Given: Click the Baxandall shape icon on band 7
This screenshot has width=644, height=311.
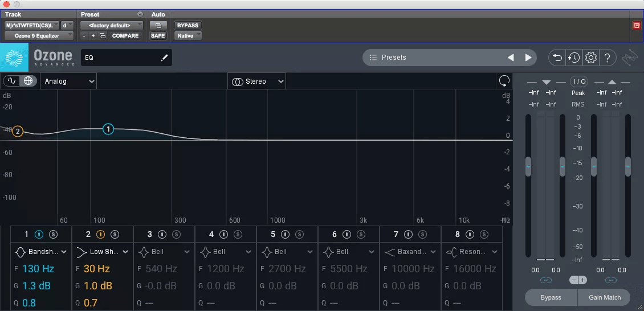Looking at the screenshot, I should pos(390,252).
